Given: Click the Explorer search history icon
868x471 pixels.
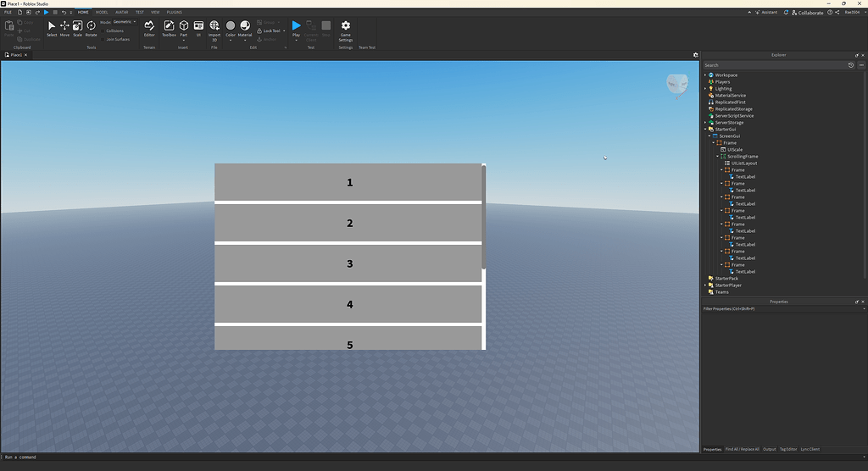Looking at the screenshot, I should [x=851, y=65].
